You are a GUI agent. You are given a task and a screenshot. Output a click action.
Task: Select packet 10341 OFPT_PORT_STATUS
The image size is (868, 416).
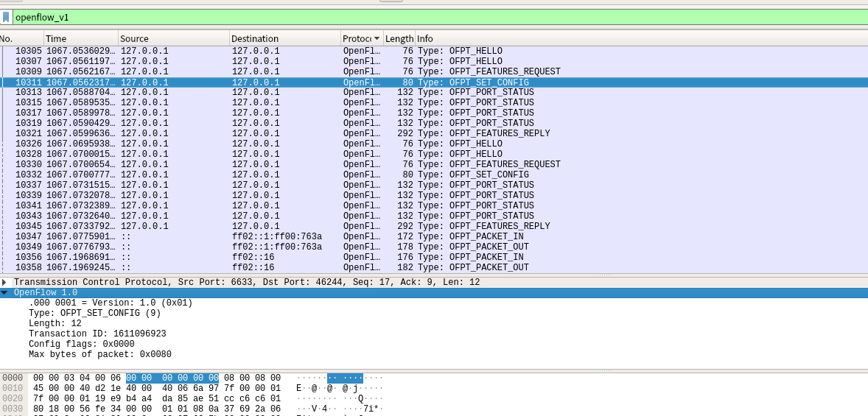pos(434,205)
